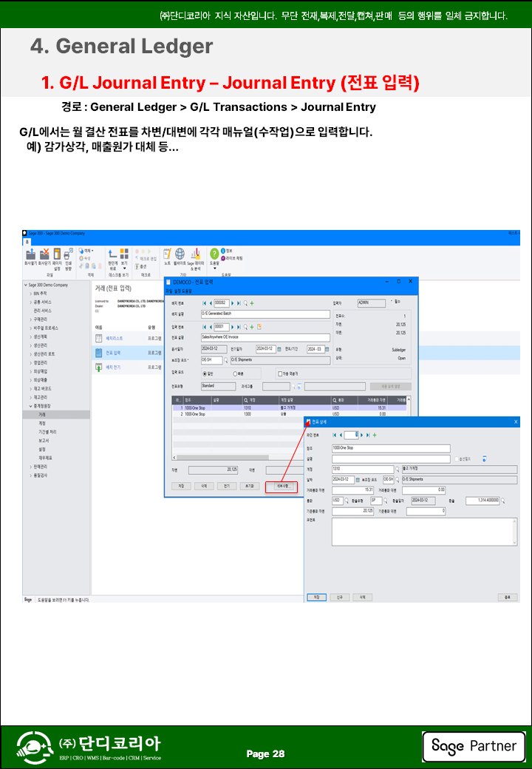The image size is (532, 769).
Task: Select the 빠른 radio button
Action: [235, 373]
